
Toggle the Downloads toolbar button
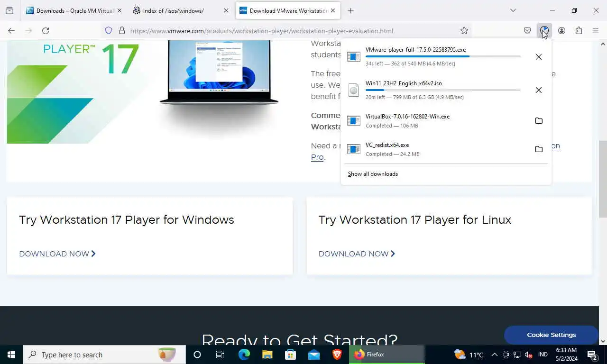pos(544,30)
